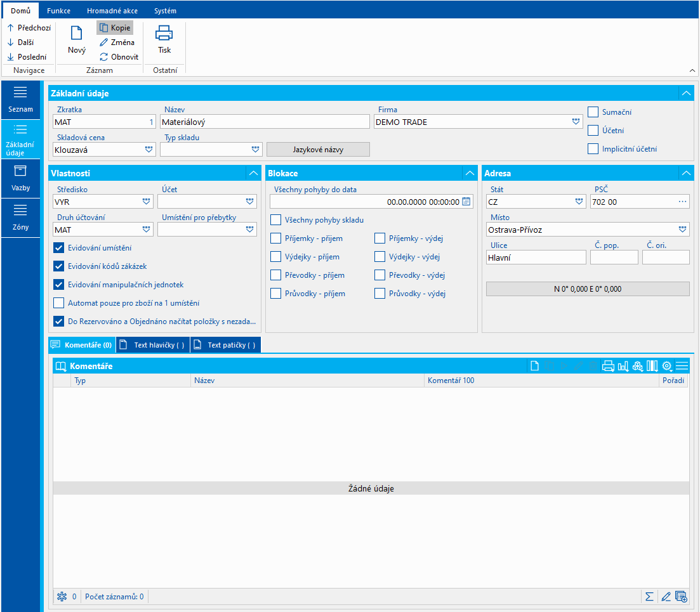Click the sum sigma icon in status bar

[649, 596]
